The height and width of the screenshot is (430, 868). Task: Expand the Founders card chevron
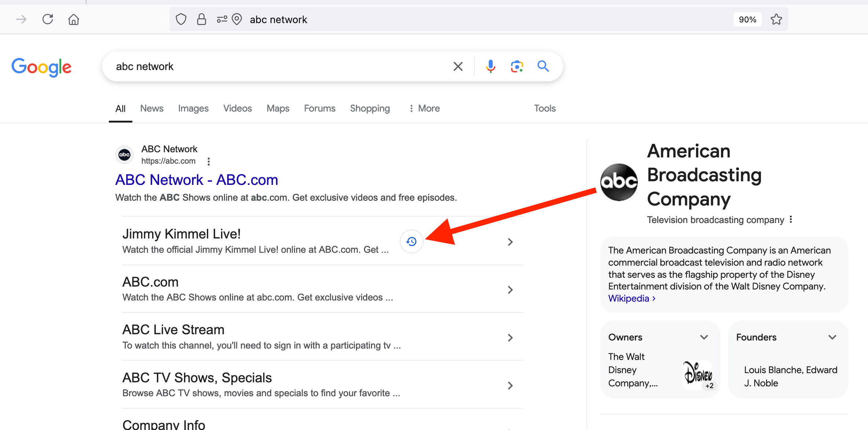(832, 337)
